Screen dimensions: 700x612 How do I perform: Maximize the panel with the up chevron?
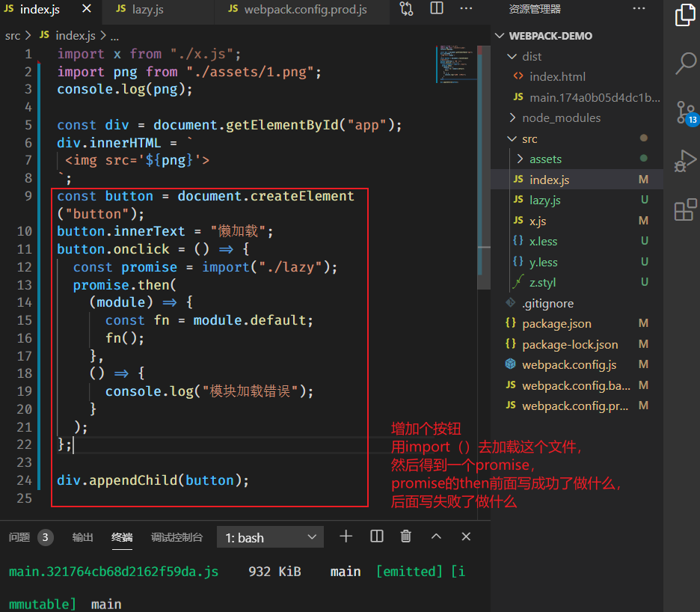436,536
